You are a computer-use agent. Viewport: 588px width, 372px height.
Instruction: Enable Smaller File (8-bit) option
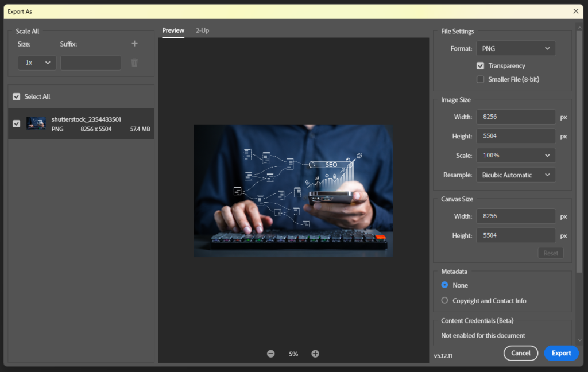click(x=480, y=79)
